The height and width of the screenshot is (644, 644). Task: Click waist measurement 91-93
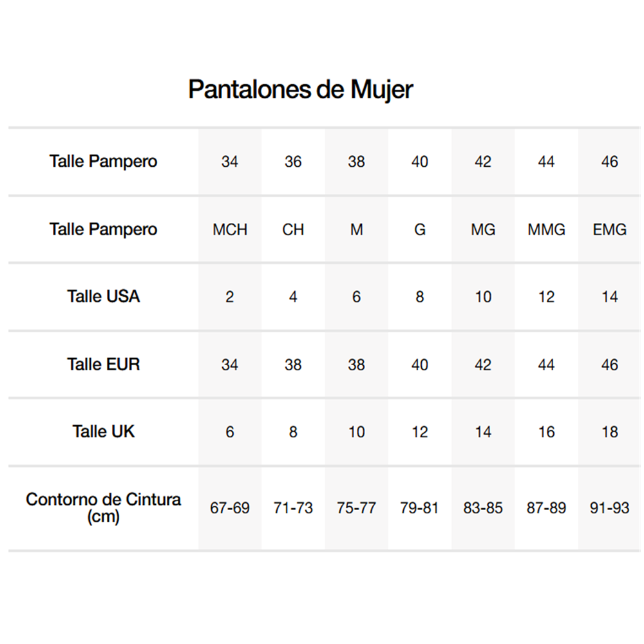[609, 508]
